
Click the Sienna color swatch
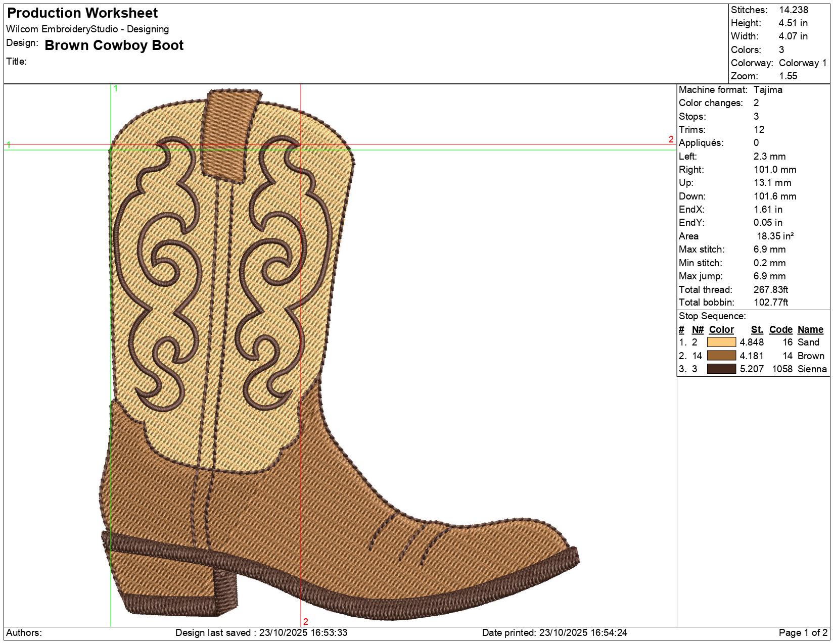(721, 369)
